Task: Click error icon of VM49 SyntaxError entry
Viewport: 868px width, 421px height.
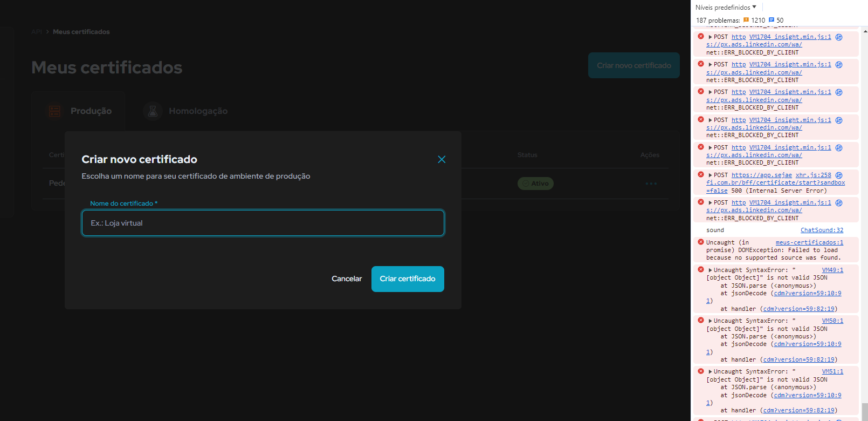Action: (701, 270)
